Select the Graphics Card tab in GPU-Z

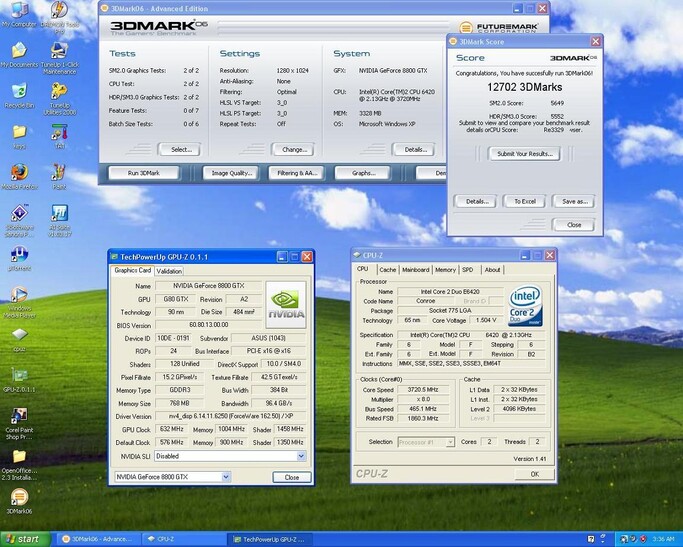pyautogui.click(x=132, y=270)
